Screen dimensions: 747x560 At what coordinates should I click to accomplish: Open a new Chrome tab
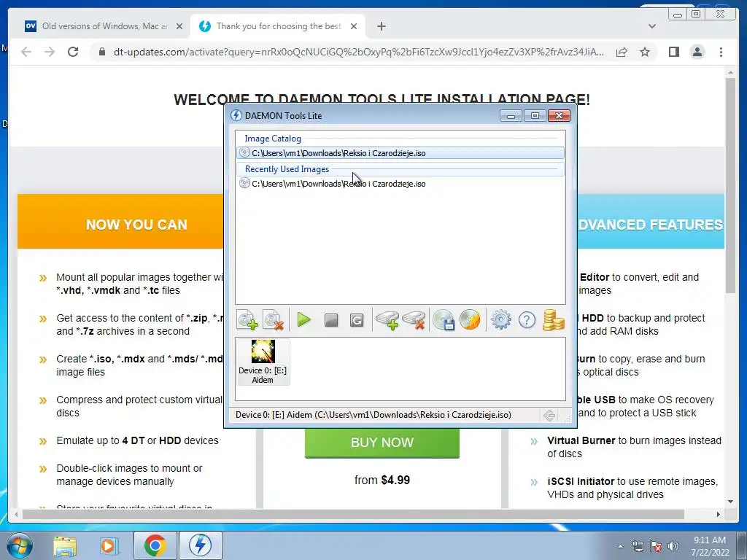click(x=381, y=26)
